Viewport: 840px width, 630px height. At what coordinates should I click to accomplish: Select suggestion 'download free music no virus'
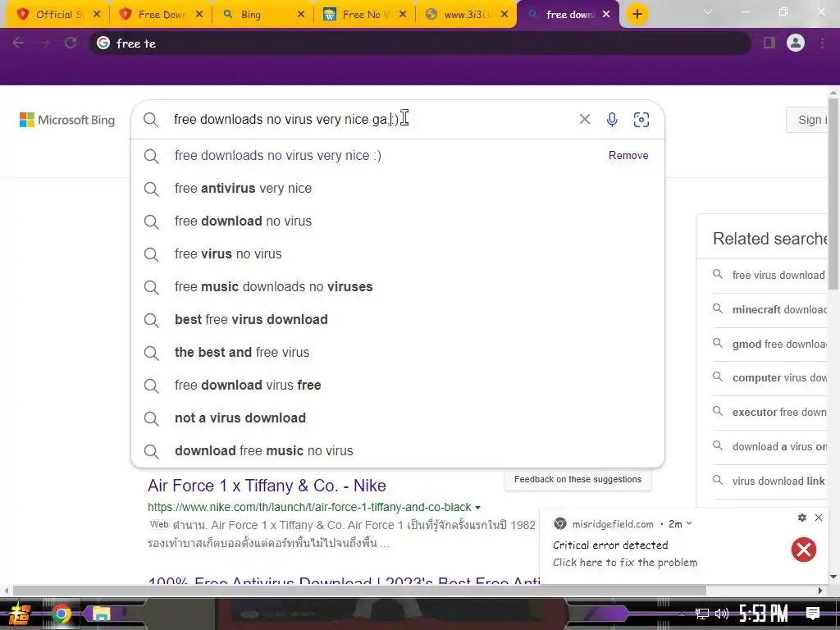coord(398,451)
